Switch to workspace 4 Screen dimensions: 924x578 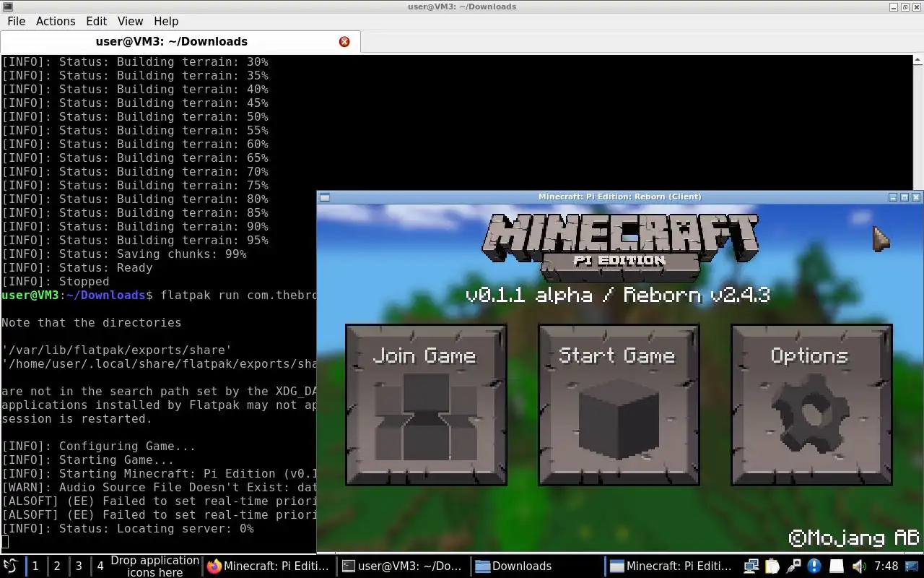pyautogui.click(x=100, y=566)
